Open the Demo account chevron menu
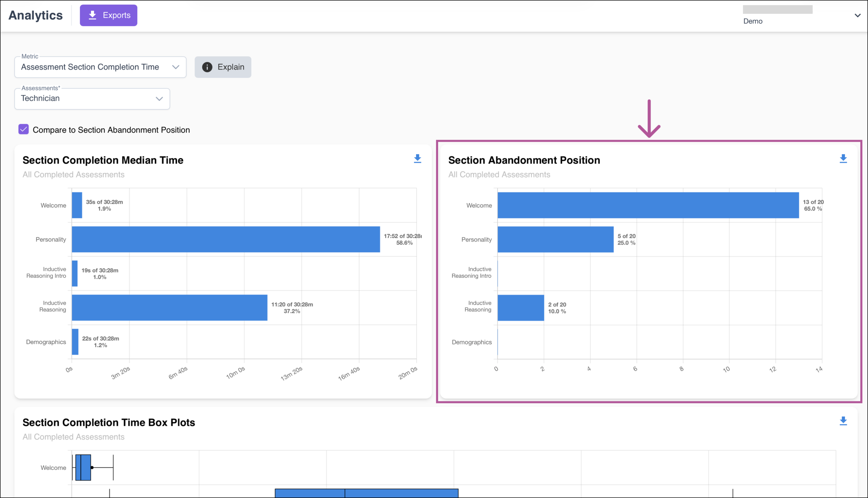This screenshot has height=498, width=868. 857,15
